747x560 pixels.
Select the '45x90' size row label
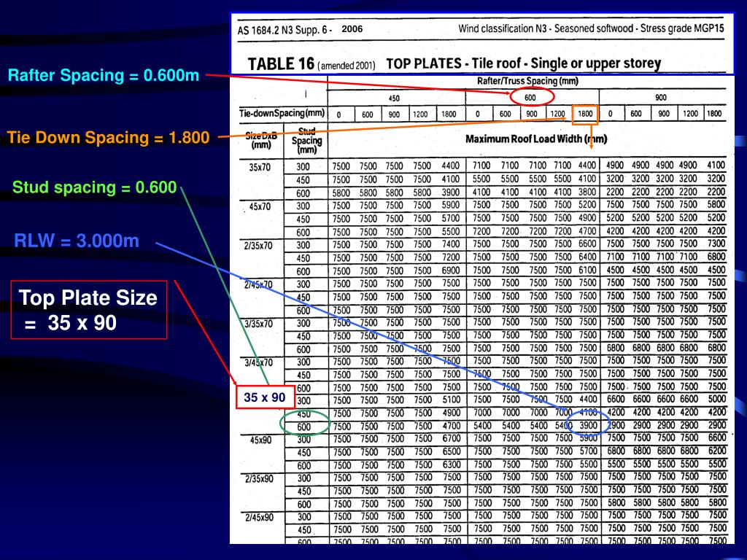point(260,440)
